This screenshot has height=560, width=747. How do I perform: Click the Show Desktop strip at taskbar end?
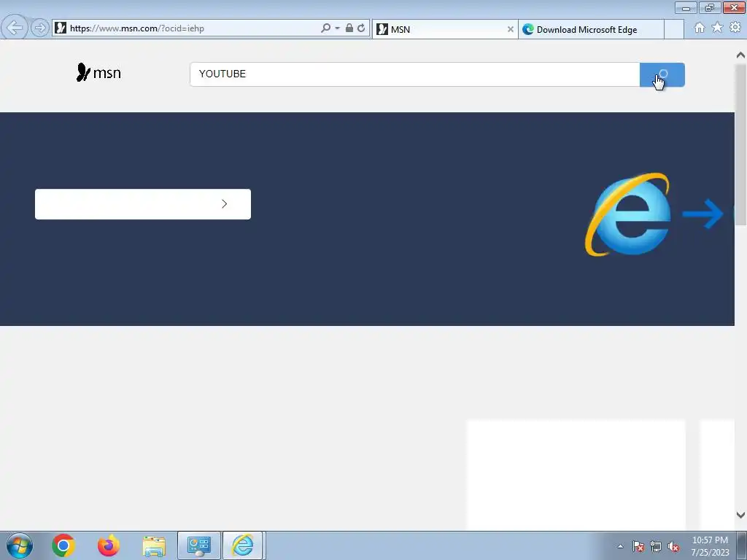click(x=742, y=545)
